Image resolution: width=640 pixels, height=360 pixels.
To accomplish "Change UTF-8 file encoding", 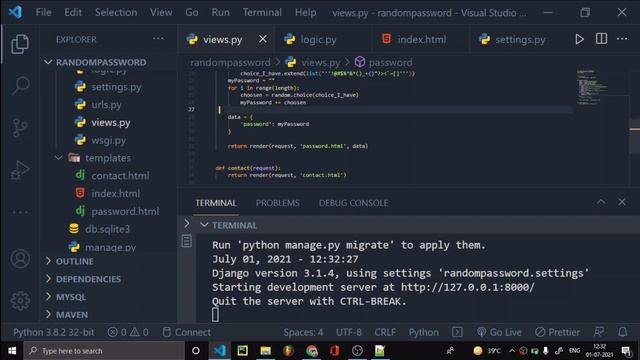I will [x=349, y=332].
